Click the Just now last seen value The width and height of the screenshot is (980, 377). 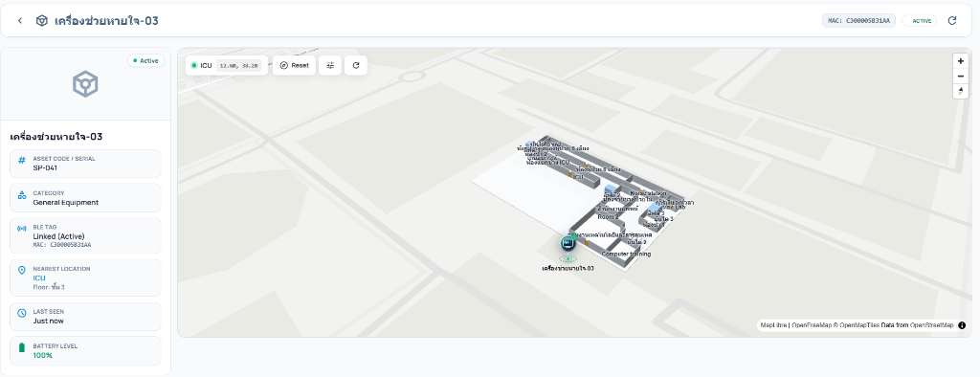(x=48, y=322)
